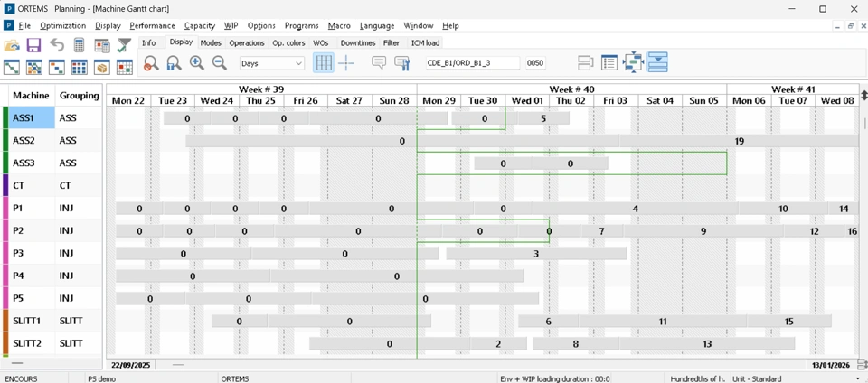
Task: Open the File menu
Action: pos(24,25)
